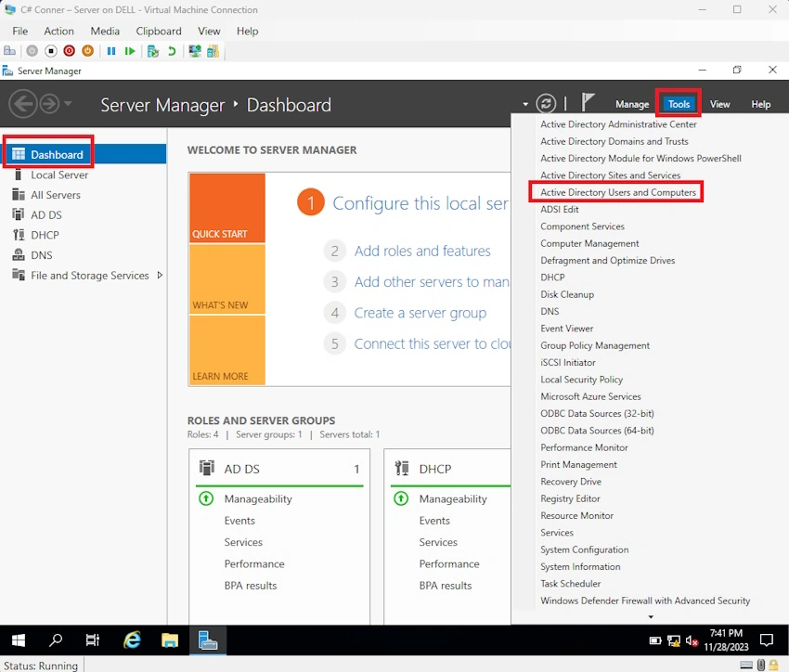Open the notifications flag icon
789x672 pixels.
point(588,102)
